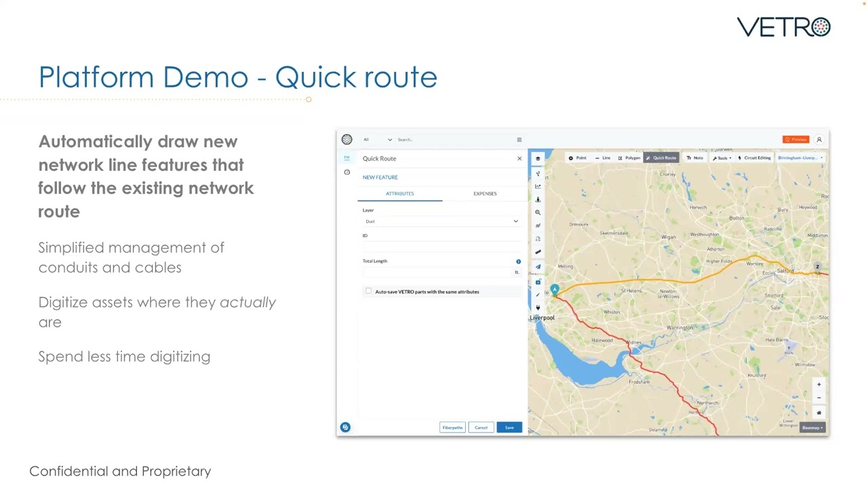Click the Fiberpaths button
868x488 pixels.
452,428
